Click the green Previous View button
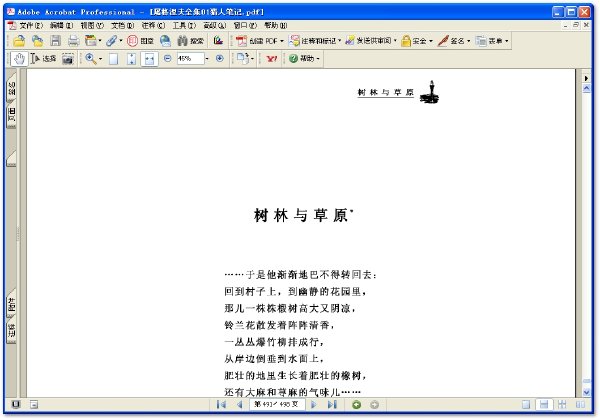 click(x=356, y=404)
